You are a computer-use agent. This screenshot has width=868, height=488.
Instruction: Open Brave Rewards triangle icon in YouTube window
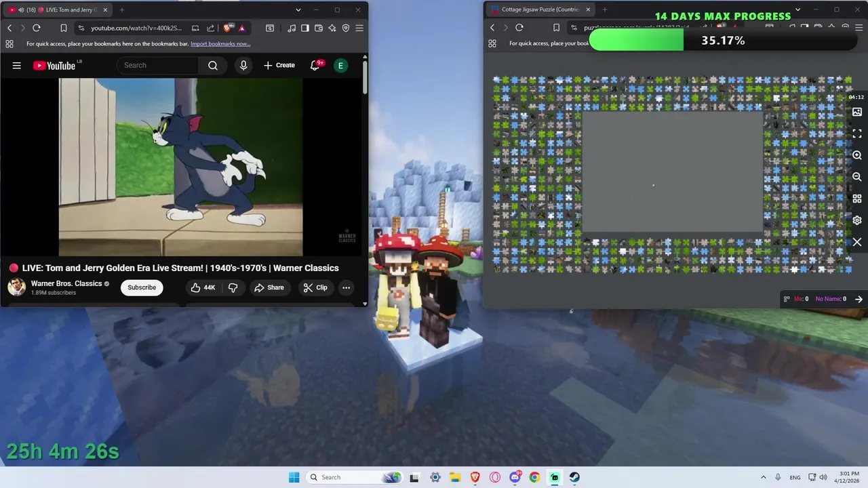point(242,28)
